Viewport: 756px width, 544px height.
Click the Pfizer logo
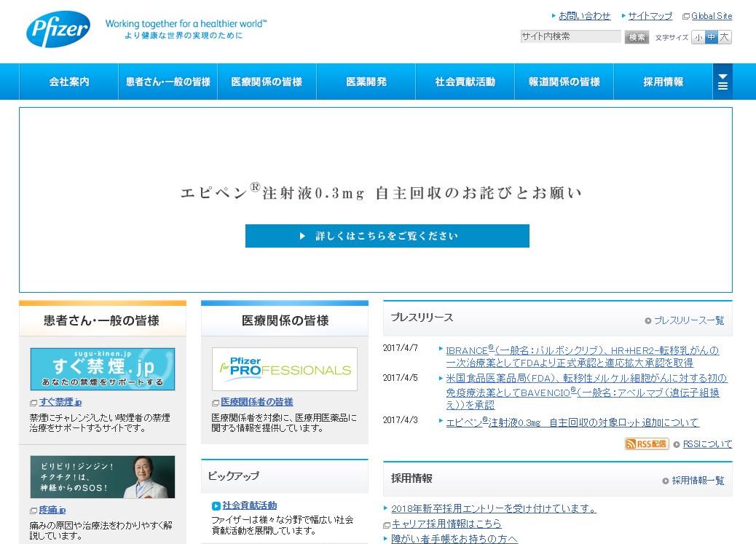58,29
